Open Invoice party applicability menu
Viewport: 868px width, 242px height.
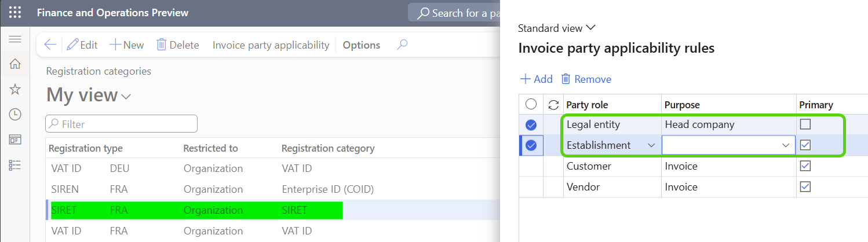271,45
